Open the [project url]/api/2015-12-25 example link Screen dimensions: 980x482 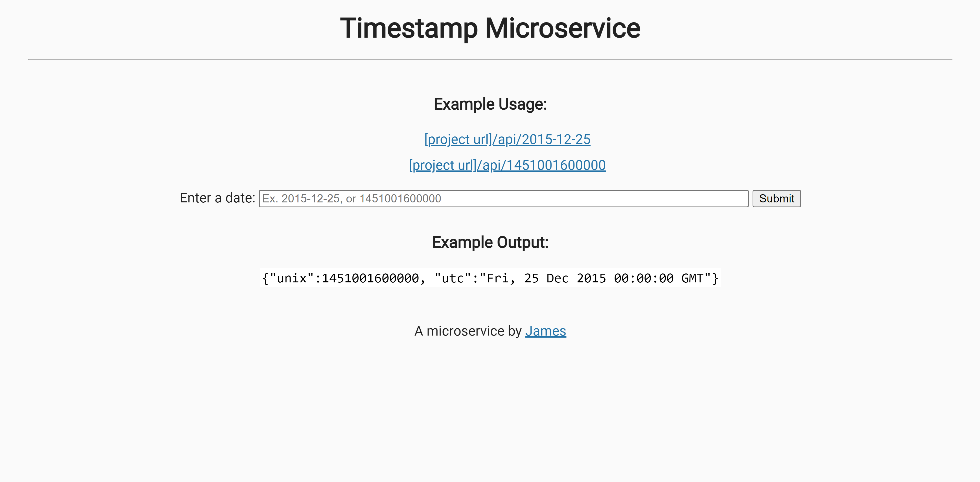506,139
